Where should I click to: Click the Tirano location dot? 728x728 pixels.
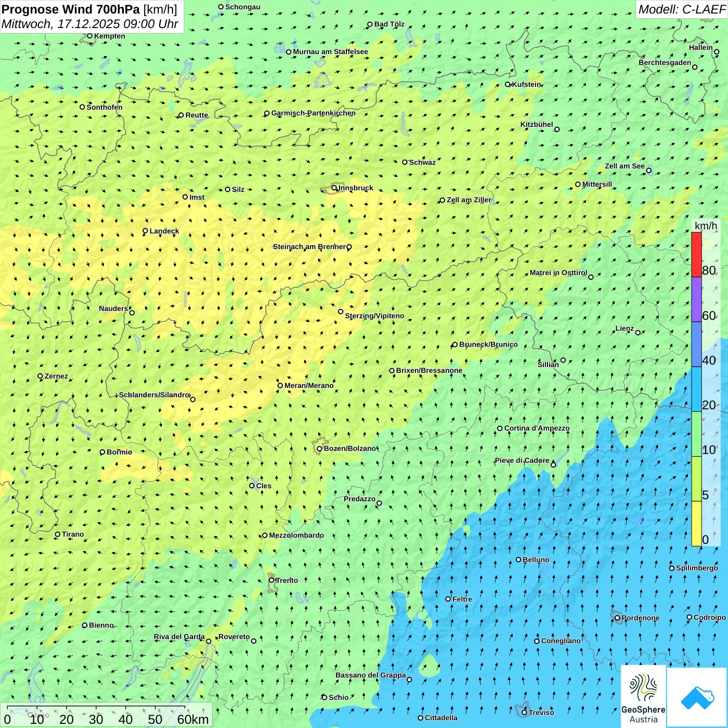click(58, 534)
